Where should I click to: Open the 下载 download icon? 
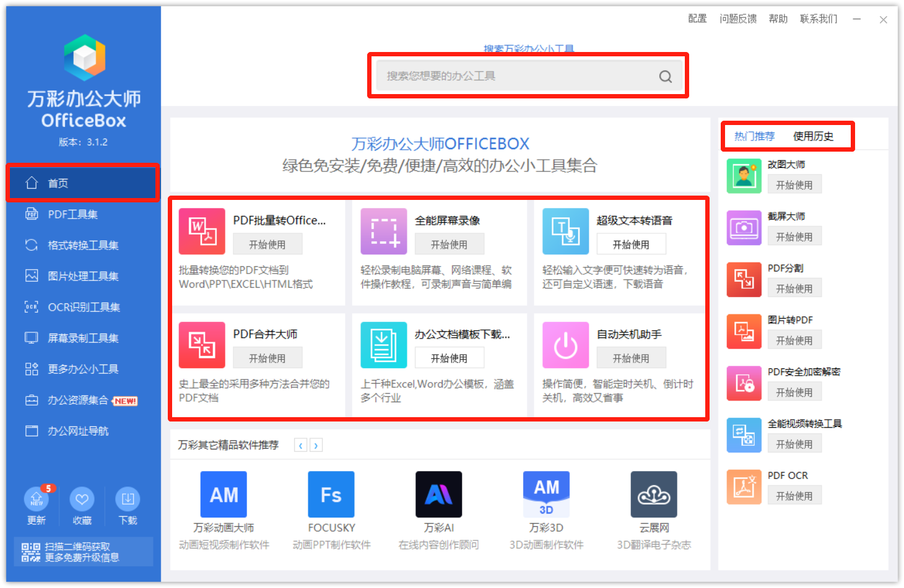pyautogui.click(x=128, y=499)
